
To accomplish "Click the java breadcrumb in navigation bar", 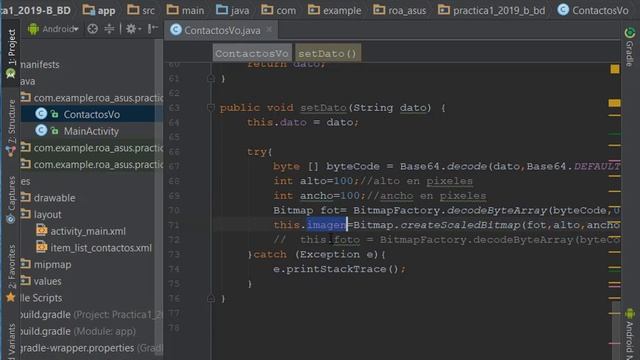I will pyautogui.click(x=233, y=10).
